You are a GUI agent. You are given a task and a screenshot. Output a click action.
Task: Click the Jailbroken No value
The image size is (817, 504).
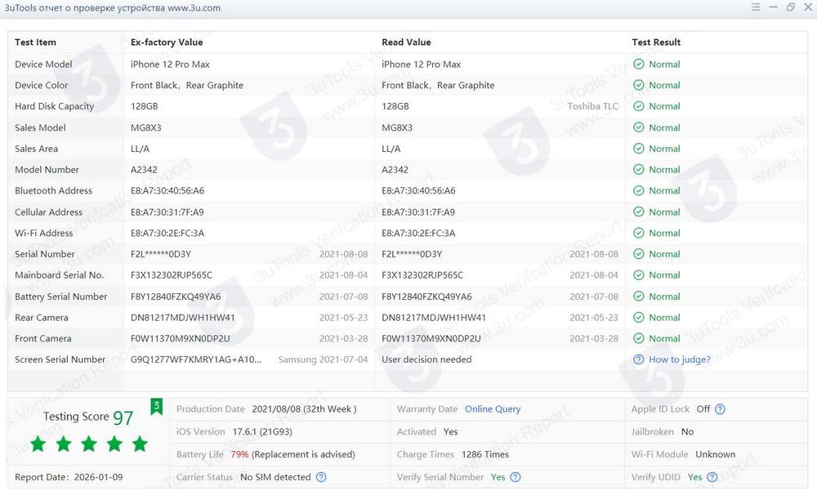[x=687, y=431]
